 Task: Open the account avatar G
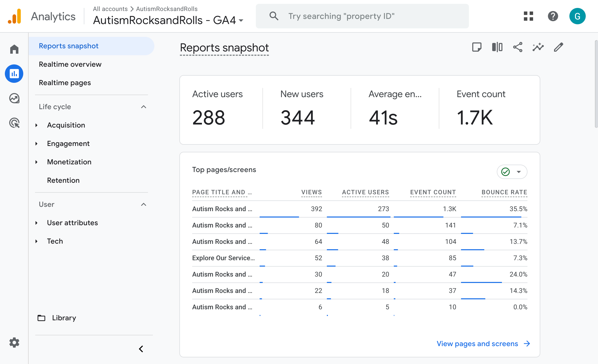[x=577, y=16]
